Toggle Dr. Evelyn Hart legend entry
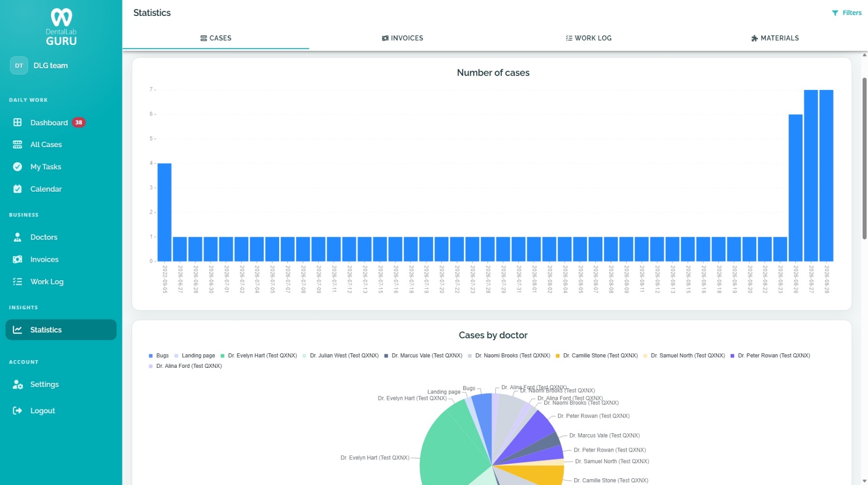Viewport: 868px width, 485px height. (259, 356)
